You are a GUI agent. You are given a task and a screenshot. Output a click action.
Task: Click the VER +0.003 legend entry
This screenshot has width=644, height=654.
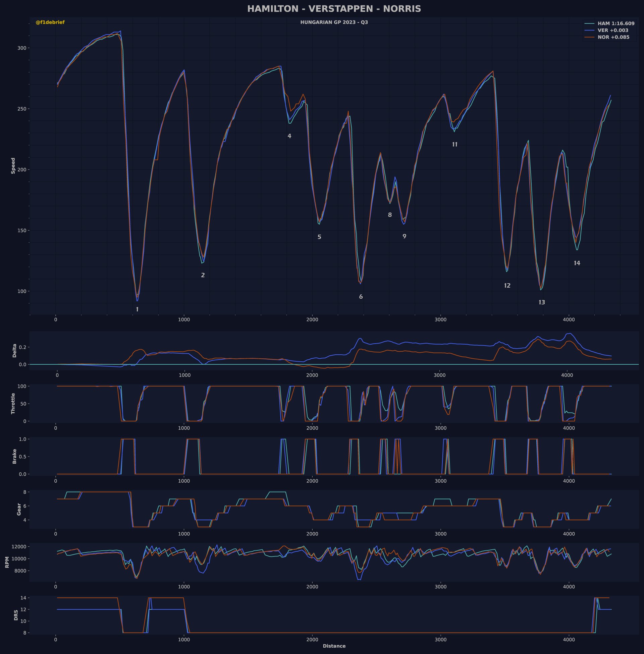point(613,31)
